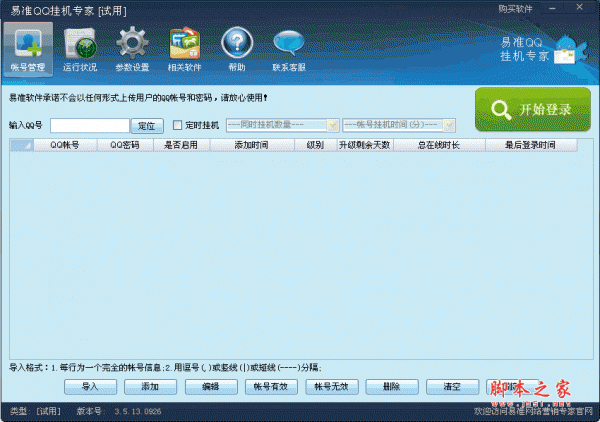Image resolution: width=600 pixels, height=422 pixels.
Task: Close the 易准QQ挂机专家 window
Action: coord(579,7)
